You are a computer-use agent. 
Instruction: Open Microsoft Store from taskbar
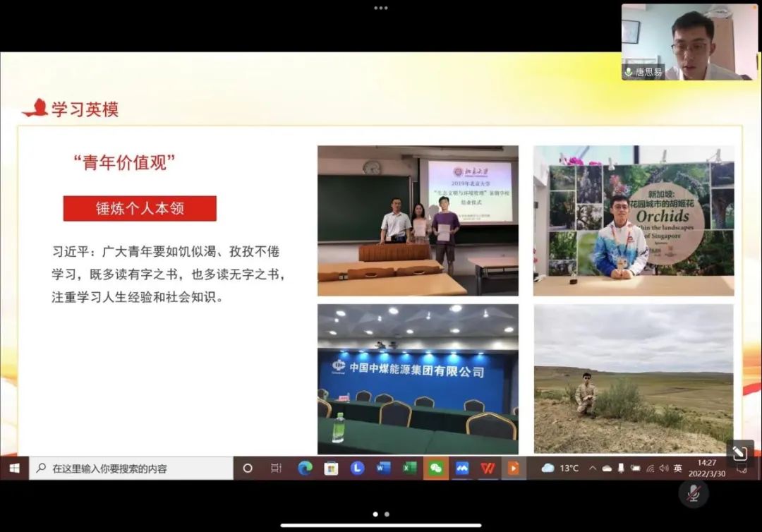tap(331, 468)
